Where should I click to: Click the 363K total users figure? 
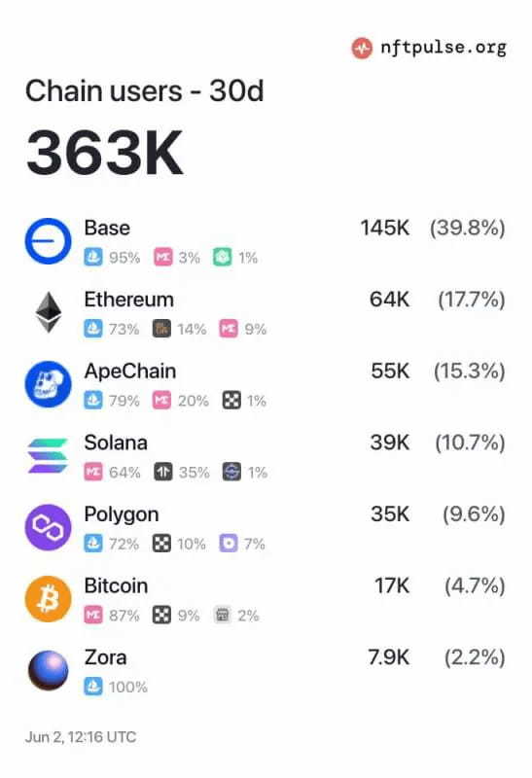(105, 153)
